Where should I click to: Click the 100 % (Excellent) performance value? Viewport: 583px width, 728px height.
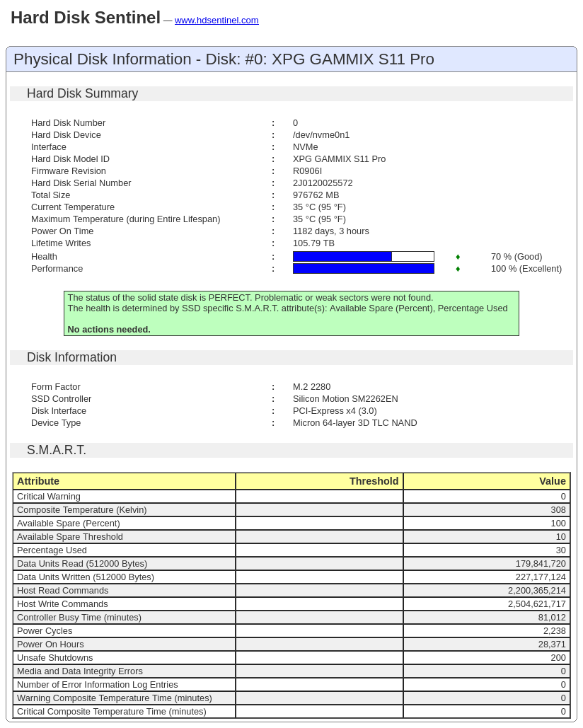pos(526,268)
